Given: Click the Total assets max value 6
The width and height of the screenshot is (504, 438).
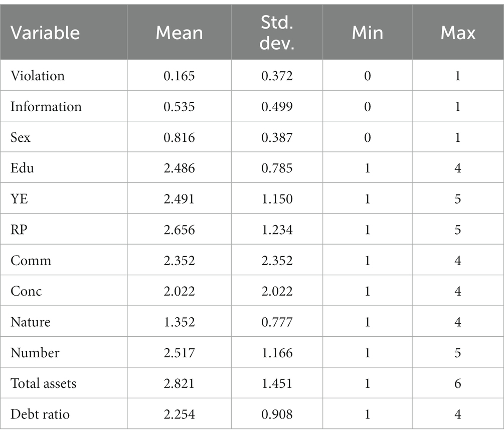Looking at the screenshot, I should 458,383.
